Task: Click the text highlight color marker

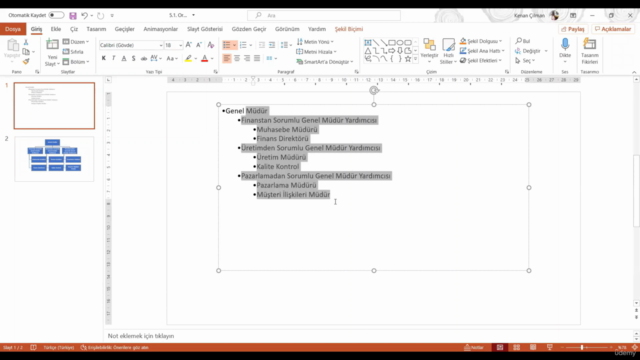Action: pos(188,58)
